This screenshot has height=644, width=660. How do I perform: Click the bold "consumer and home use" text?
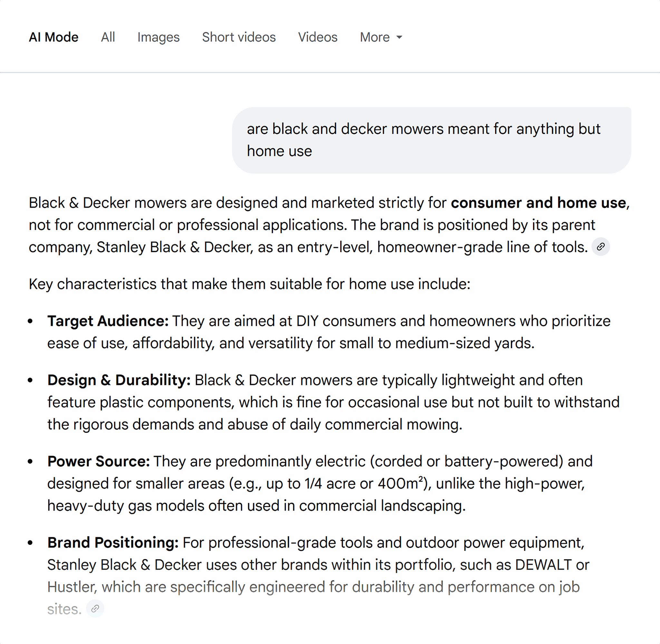pyautogui.click(x=538, y=203)
